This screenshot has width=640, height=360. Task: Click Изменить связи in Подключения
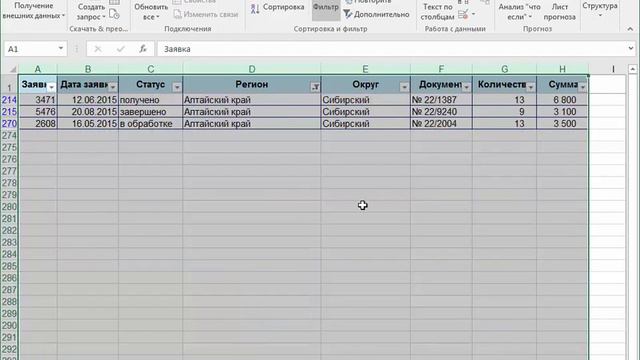206,14
